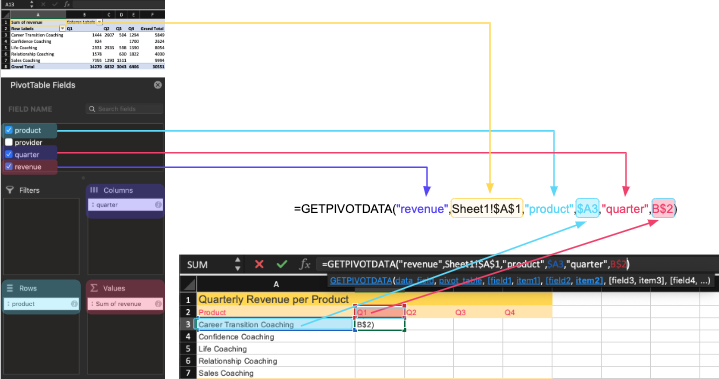The width and height of the screenshot is (719, 379).
Task: Select column B header in pivot sheet
Action: [84, 15]
